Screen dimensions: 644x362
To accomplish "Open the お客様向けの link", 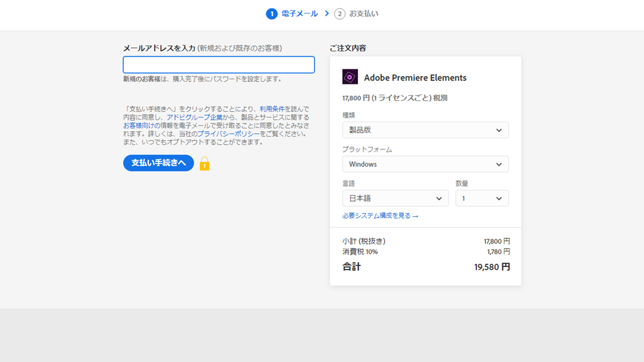I will pyautogui.click(x=142, y=125).
